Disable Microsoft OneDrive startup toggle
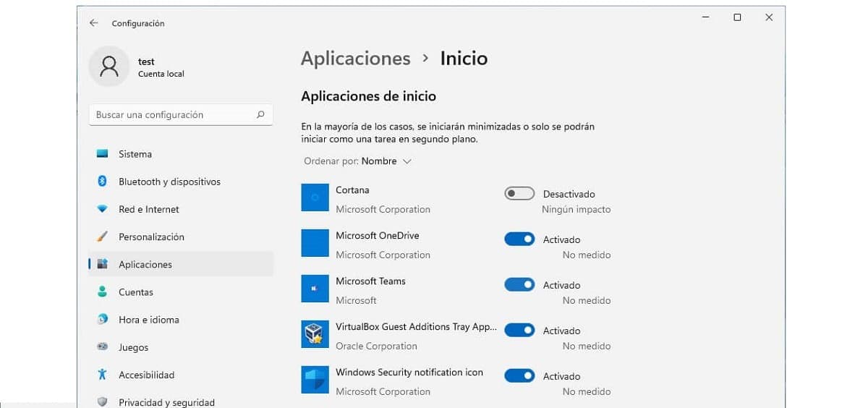Viewport: 868px width, 408px height. point(519,239)
